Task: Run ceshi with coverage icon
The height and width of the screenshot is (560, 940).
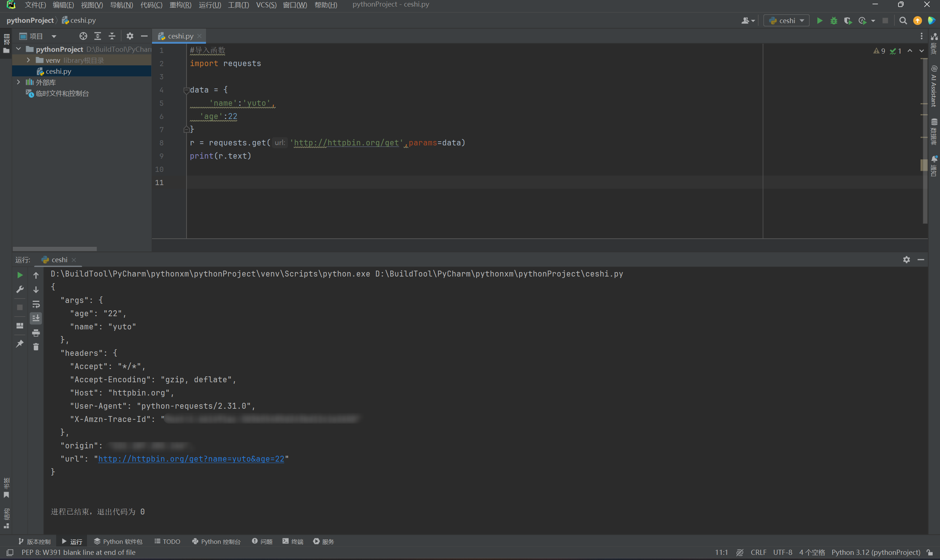Action: click(848, 20)
